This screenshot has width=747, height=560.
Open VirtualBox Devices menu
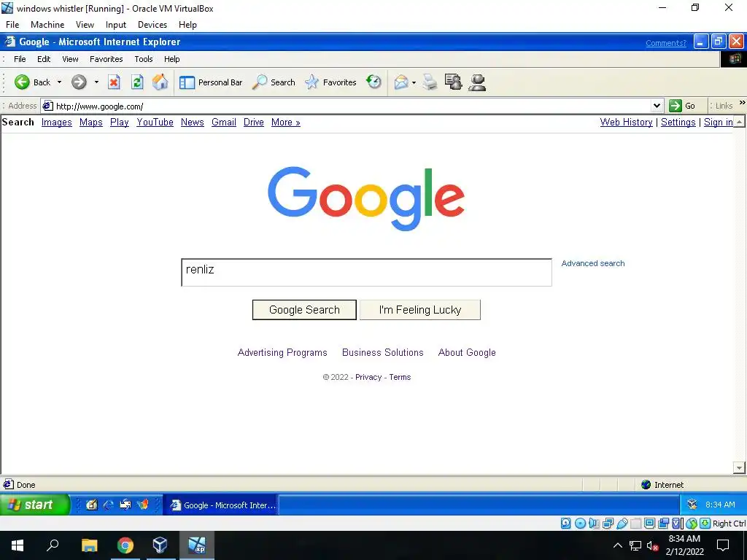pos(152,25)
